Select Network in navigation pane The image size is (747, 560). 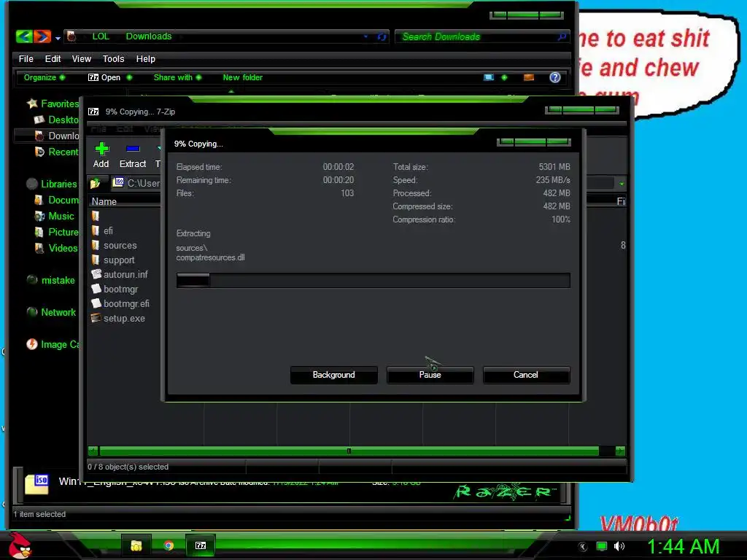tap(52, 312)
